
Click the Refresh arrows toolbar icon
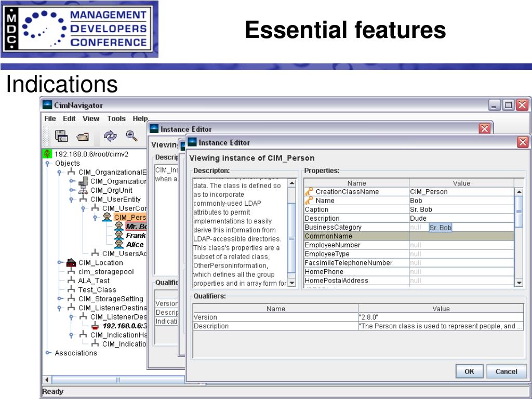(x=110, y=136)
